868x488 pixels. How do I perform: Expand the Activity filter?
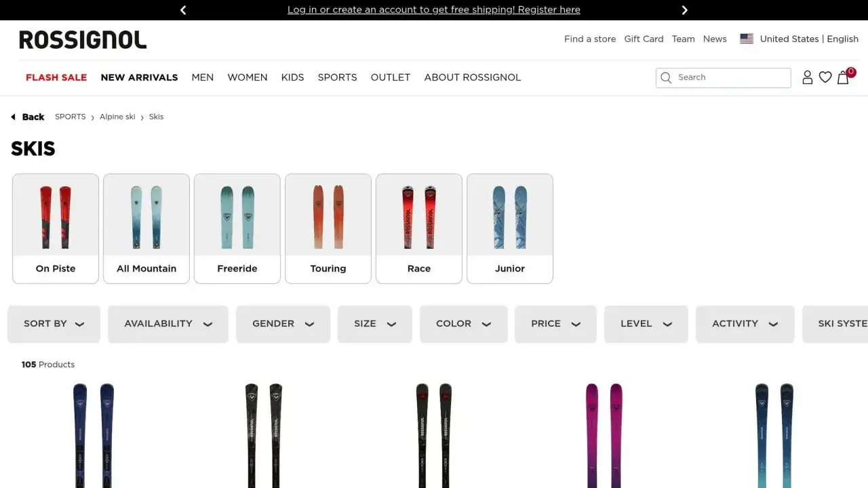745,324
